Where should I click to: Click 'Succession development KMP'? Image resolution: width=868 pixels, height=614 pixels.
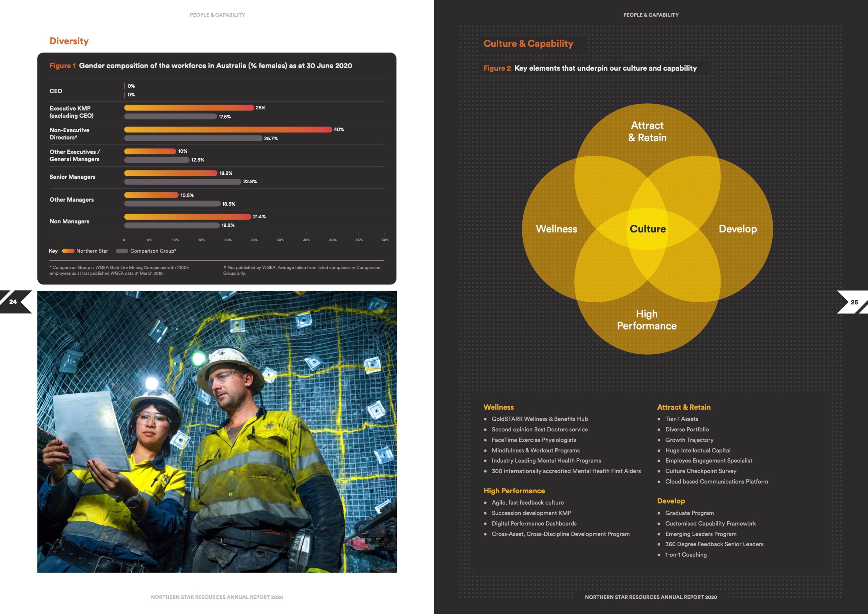531,513
